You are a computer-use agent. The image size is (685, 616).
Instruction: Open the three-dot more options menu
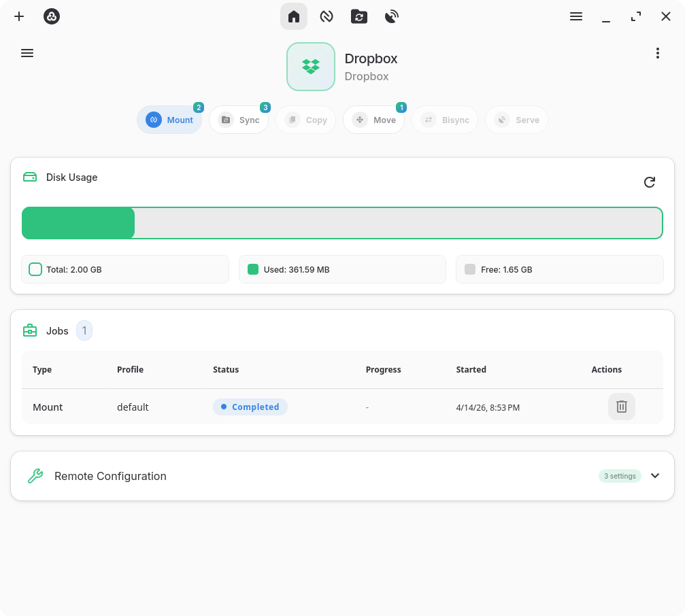coord(657,53)
